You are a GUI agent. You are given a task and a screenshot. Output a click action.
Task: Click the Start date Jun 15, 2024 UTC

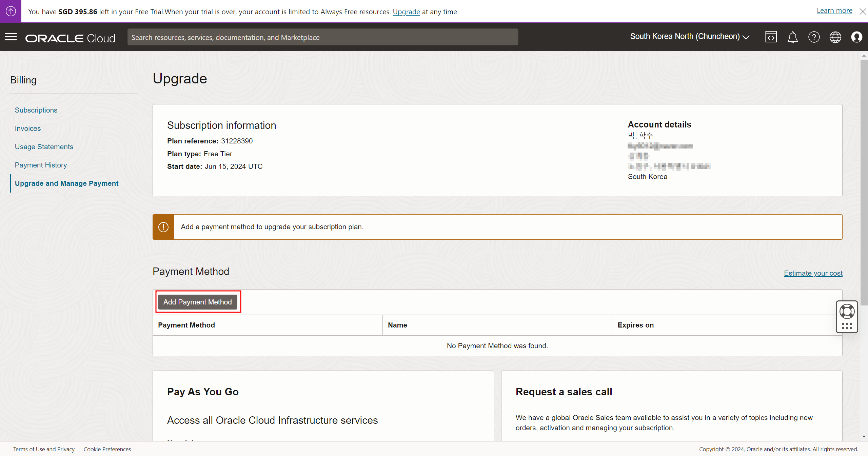[x=215, y=166]
